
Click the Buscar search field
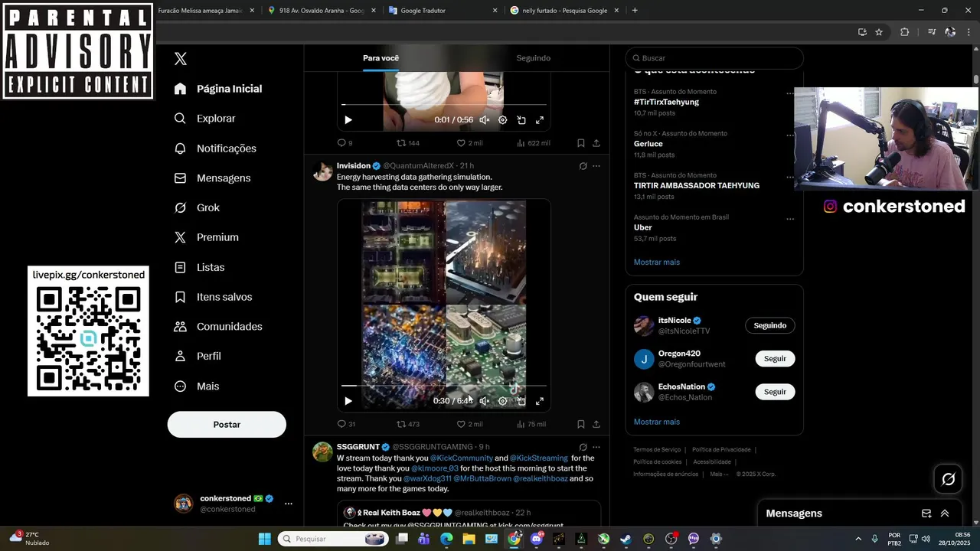(x=714, y=58)
